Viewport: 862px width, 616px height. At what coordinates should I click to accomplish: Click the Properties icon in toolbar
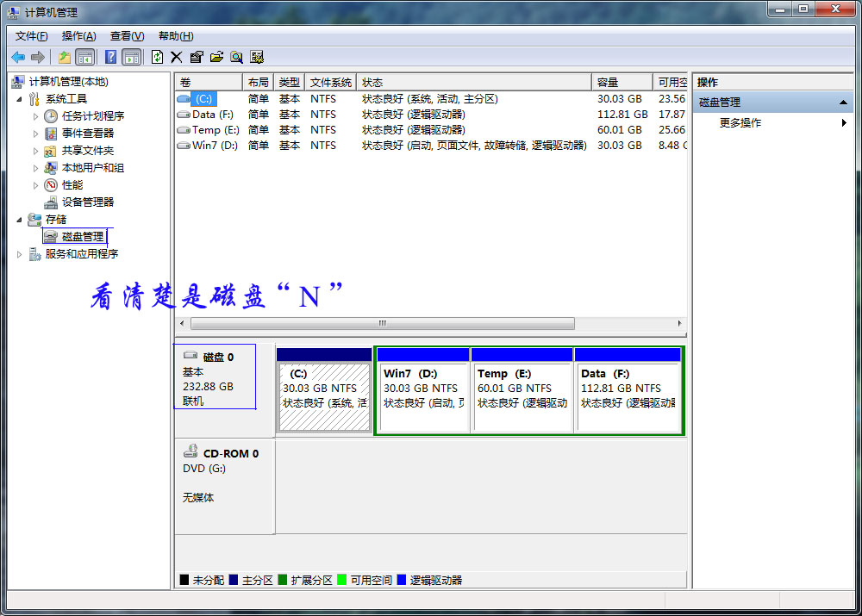[197, 57]
